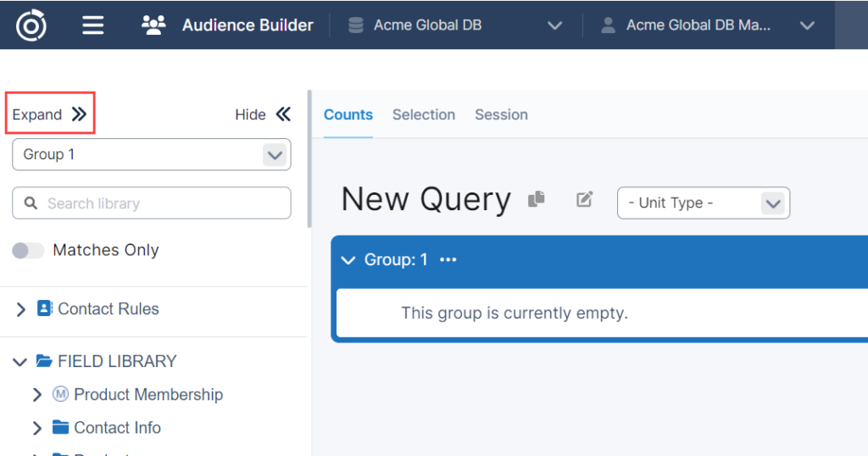The height and width of the screenshot is (456, 868).
Task: Switch to the Session tab
Action: [x=501, y=114]
